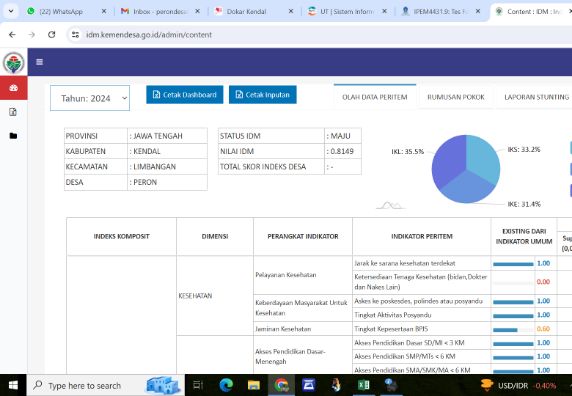Go back with browser back arrow
Image resolution: width=572 pixels, height=396 pixels.
tap(12, 35)
